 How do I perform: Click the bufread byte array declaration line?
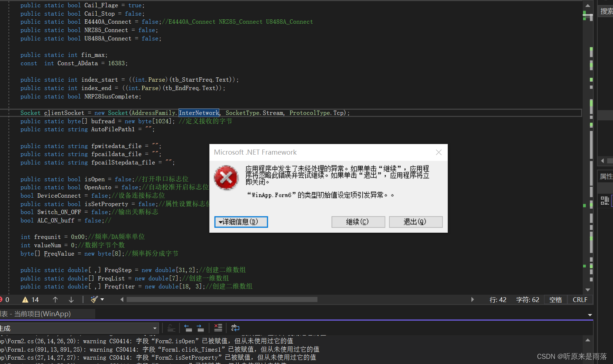pyautogui.click(x=126, y=121)
